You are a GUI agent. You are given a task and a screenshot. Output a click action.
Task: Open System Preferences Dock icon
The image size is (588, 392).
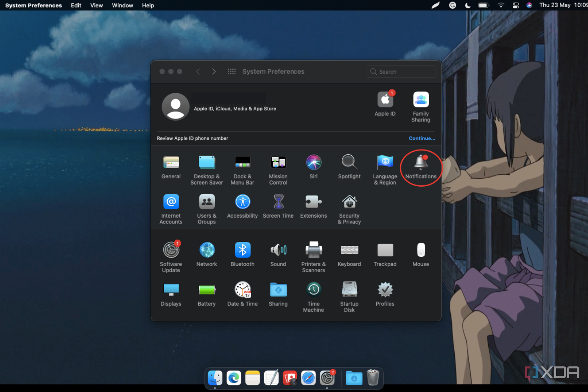pyautogui.click(x=327, y=378)
